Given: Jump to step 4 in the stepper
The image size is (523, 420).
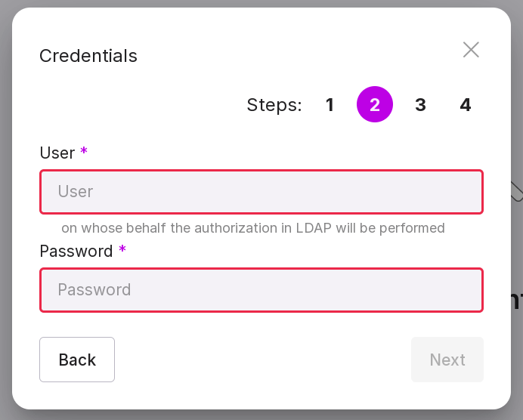Looking at the screenshot, I should (466, 105).
